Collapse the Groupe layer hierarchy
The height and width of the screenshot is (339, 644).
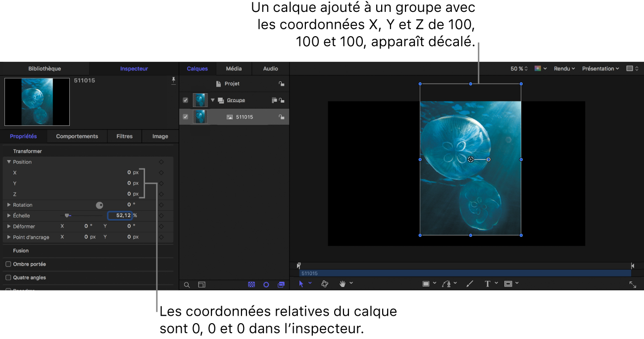(x=213, y=100)
